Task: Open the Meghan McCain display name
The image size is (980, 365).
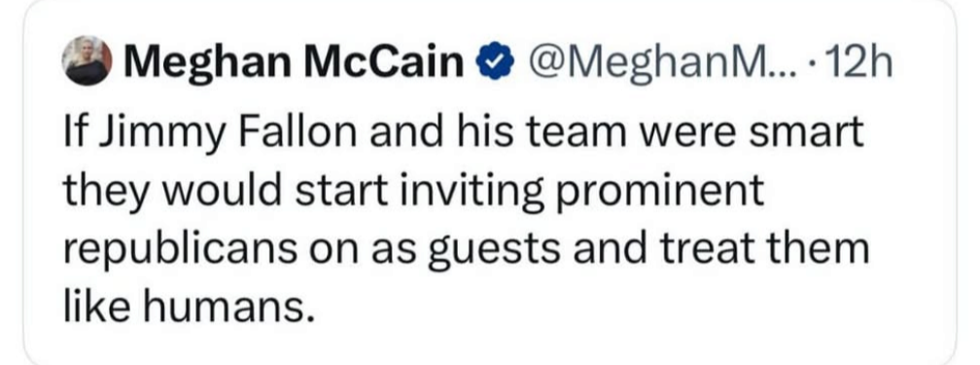Action: point(295,63)
